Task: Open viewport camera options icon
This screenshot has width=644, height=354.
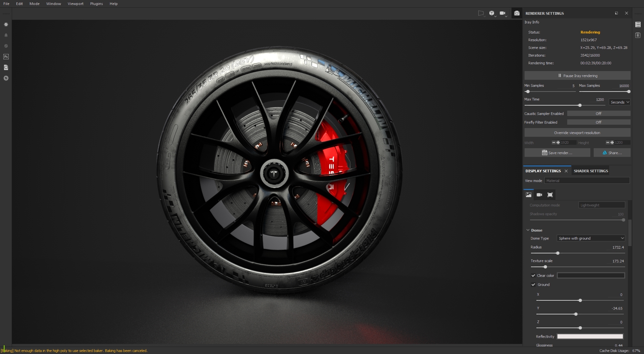Action: pos(503,13)
